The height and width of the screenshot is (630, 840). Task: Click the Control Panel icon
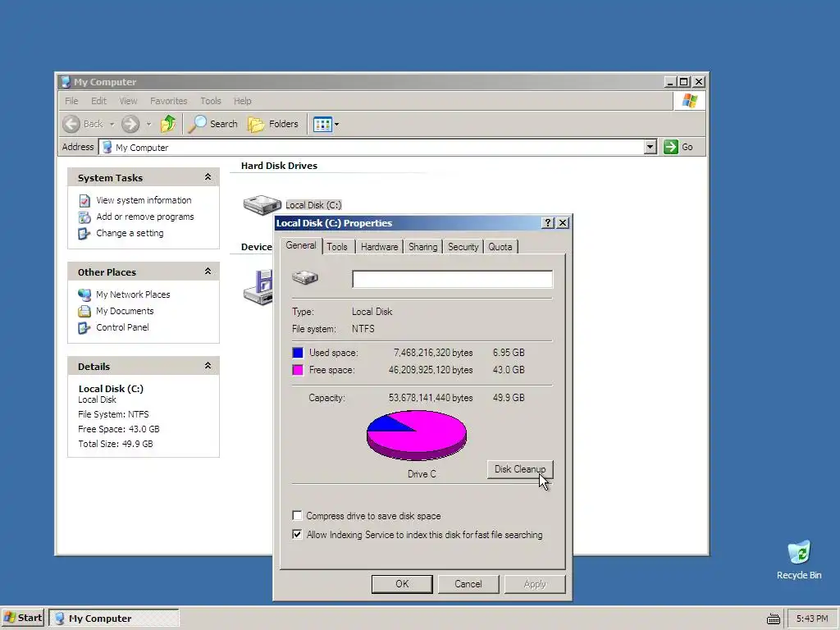point(84,328)
